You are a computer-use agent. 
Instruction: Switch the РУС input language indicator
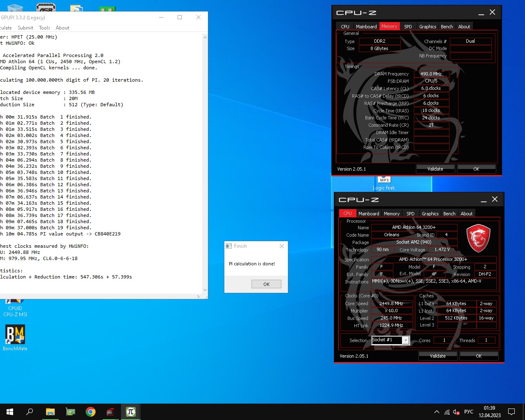coord(469,412)
